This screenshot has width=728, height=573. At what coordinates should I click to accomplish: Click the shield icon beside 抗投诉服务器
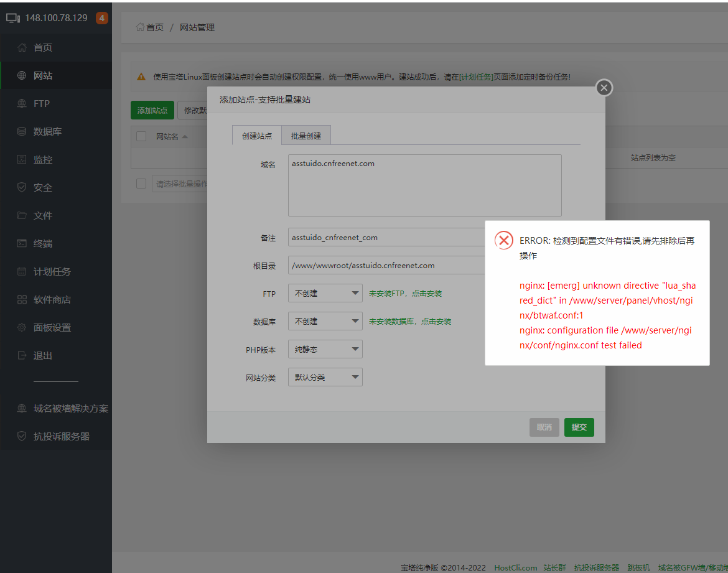(22, 436)
